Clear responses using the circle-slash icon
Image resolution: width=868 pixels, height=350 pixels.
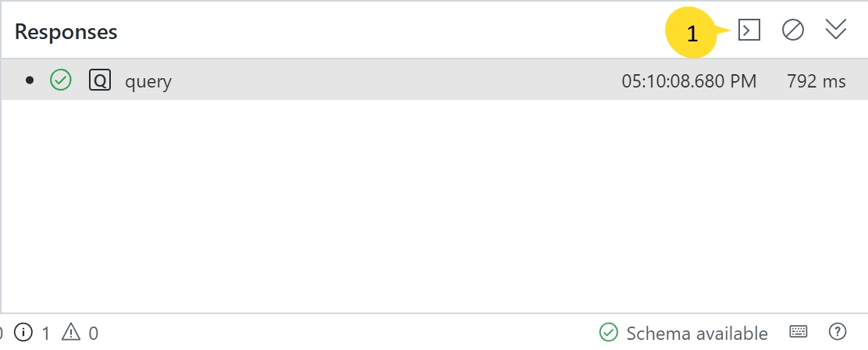pyautogui.click(x=793, y=30)
